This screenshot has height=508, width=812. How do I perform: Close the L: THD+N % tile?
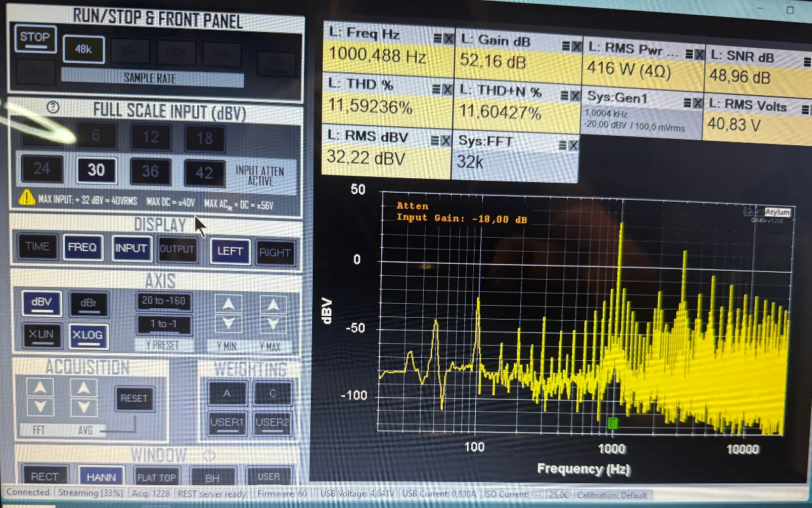pyautogui.click(x=574, y=96)
